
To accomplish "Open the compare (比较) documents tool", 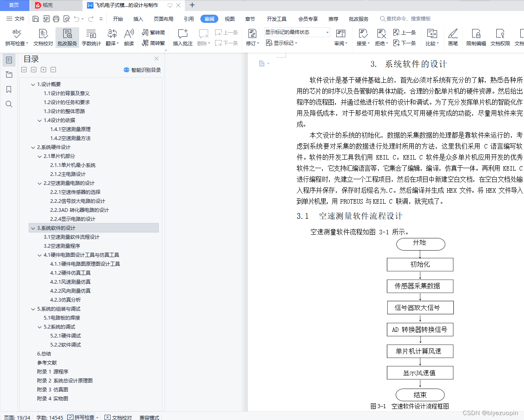I will (x=432, y=37).
